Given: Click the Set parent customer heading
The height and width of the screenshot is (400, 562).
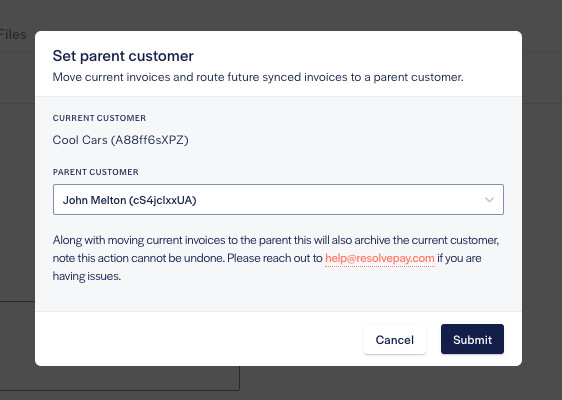Looking at the screenshot, I should 123,56.
